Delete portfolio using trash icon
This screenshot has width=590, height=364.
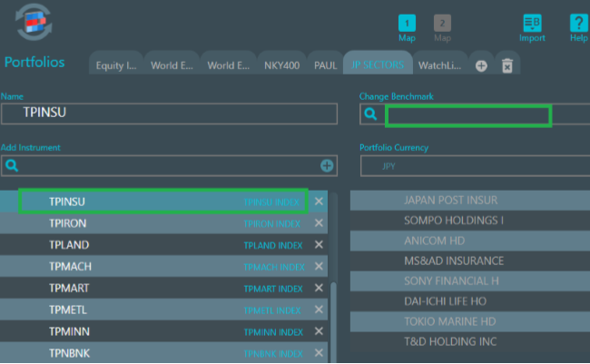point(507,66)
